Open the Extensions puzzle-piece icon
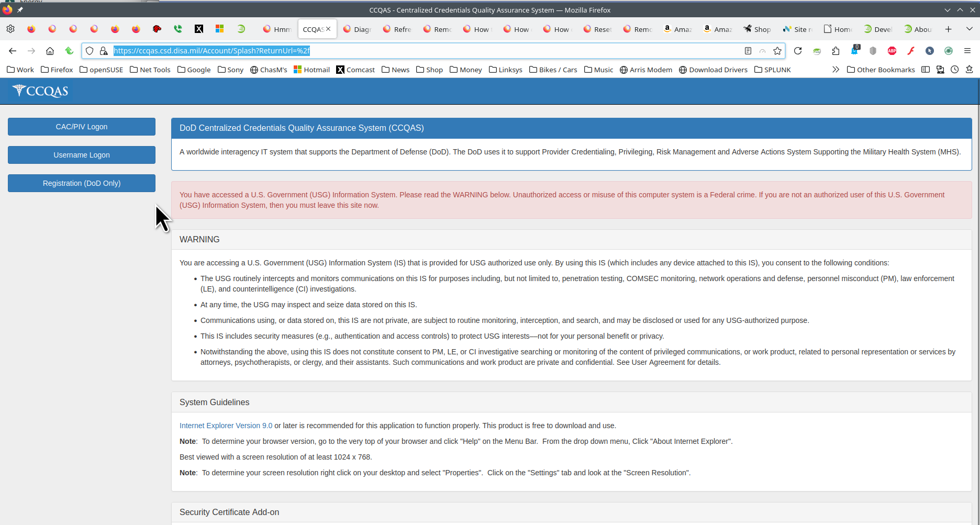The width and height of the screenshot is (980, 525). [836, 51]
